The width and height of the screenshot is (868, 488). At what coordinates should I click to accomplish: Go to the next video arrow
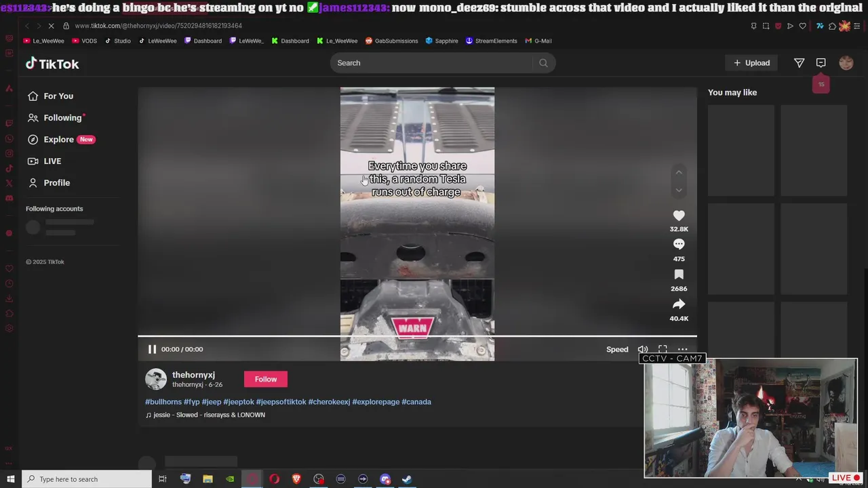(679, 190)
